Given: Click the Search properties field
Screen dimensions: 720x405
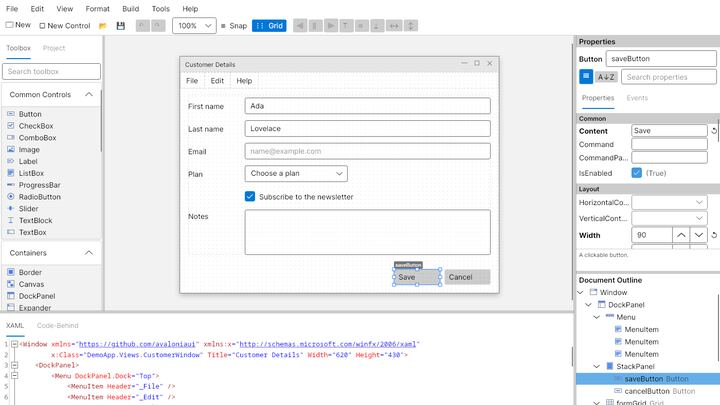Looking at the screenshot, I should [669, 77].
